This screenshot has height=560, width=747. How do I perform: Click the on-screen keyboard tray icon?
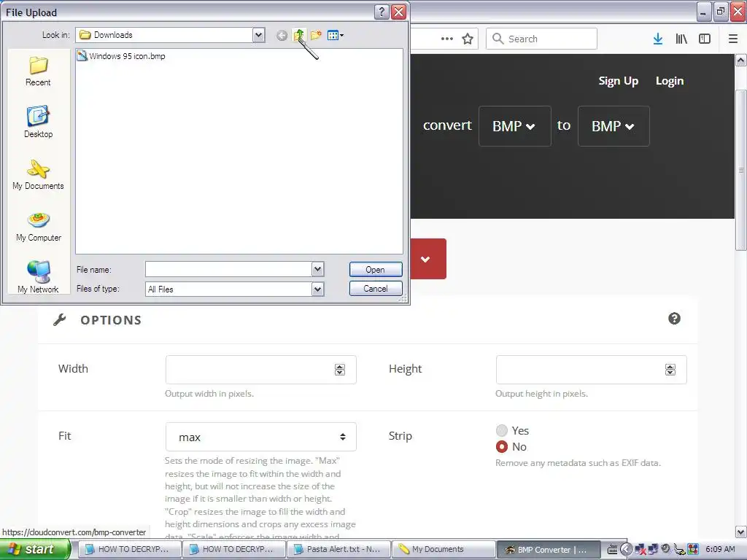(x=613, y=550)
